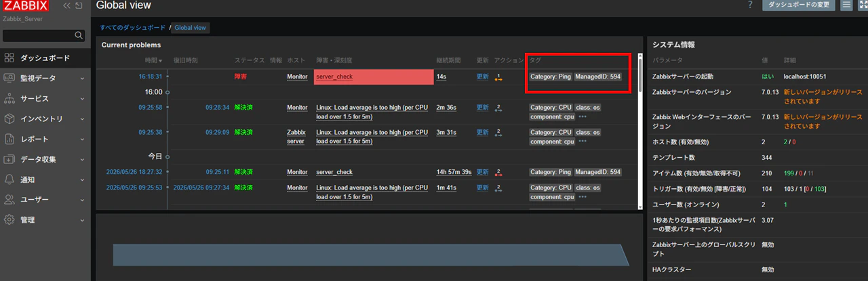This screenshot has width=868, height=281.
Task: Click the actions icon in the 2m 36s row
Action: click(x=498, y=108)
